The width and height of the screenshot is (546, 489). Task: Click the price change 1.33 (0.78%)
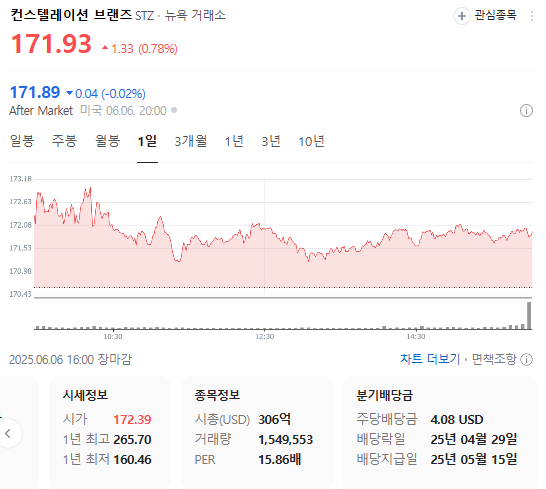click(x=140, y=48)
